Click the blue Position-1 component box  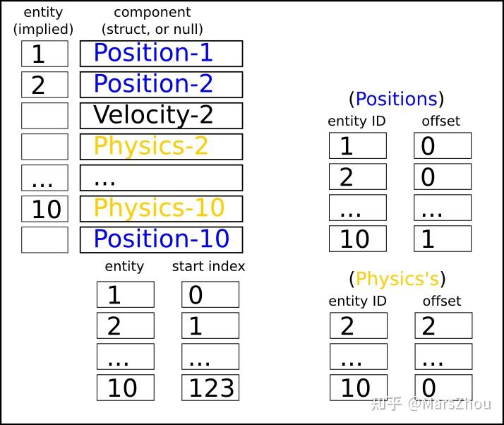[x=161, y=54]
